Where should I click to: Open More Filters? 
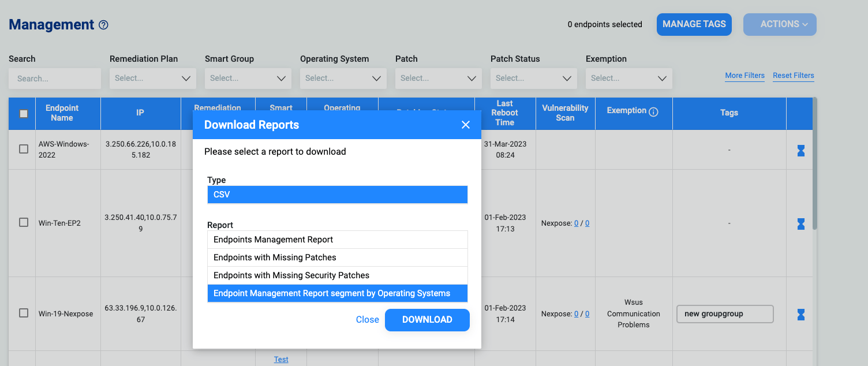744,75
